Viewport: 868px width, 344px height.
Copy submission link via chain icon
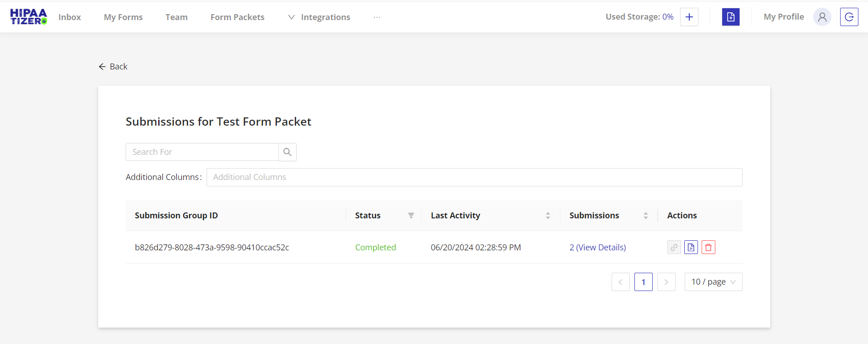(674, 247)
